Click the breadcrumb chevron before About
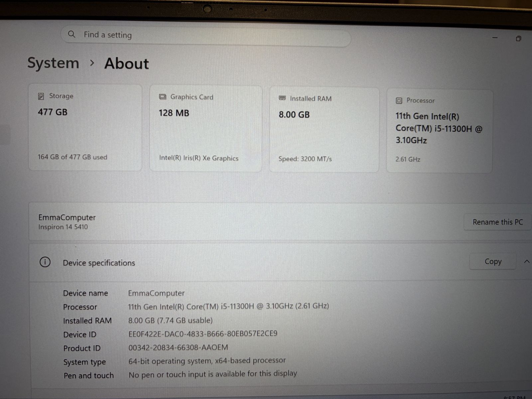The height and width of the screenshot is (399, 532). coord(92,63)
